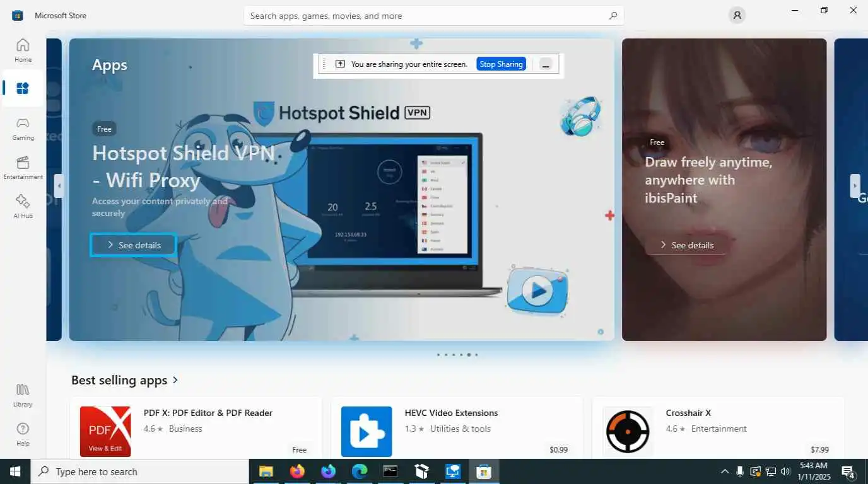Open the Hotspot Shield VPN banner
The width and height of the screenshot is (868, 484).
point(341,190)
